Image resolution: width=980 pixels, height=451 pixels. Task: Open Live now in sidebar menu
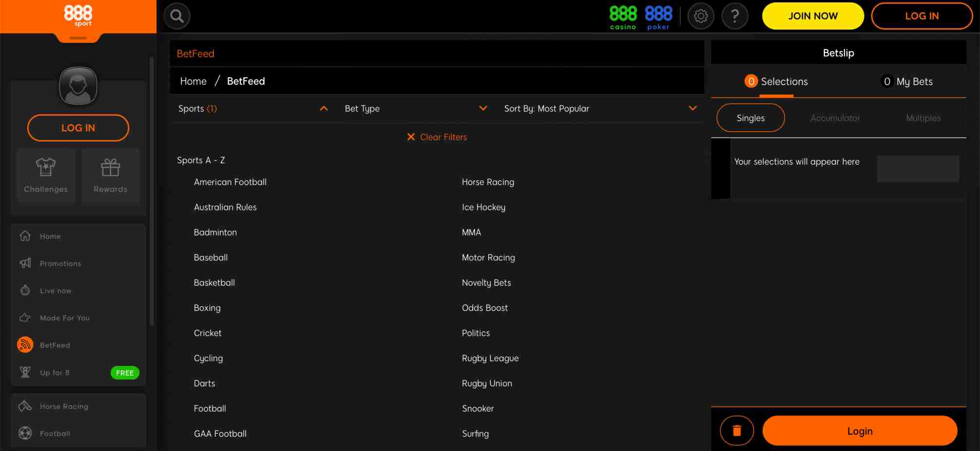coord(55,291)
